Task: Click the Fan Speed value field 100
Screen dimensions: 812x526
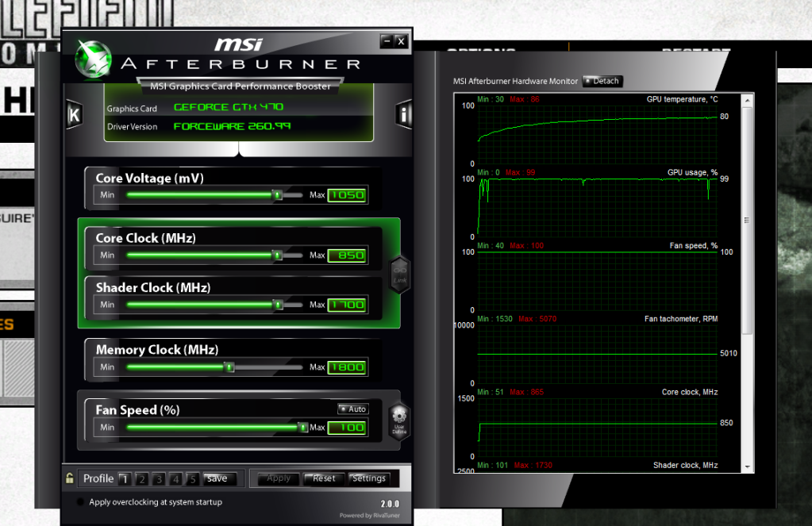Action: pos(348,428)
